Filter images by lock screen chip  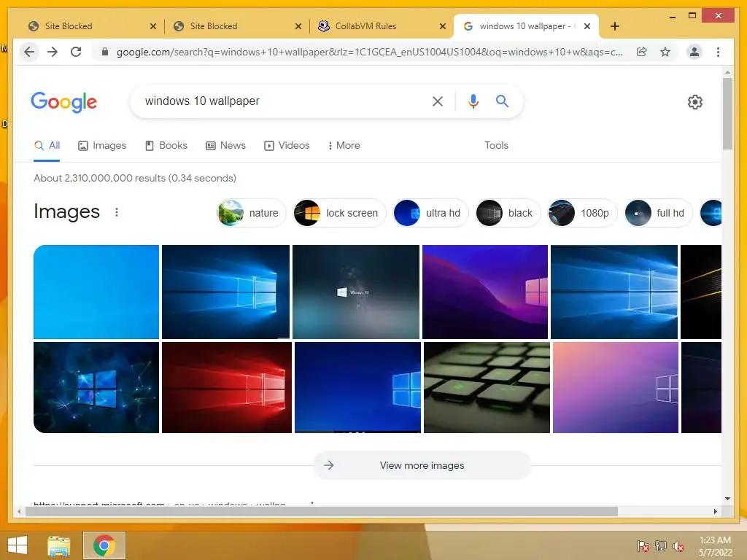coord(339,213)
